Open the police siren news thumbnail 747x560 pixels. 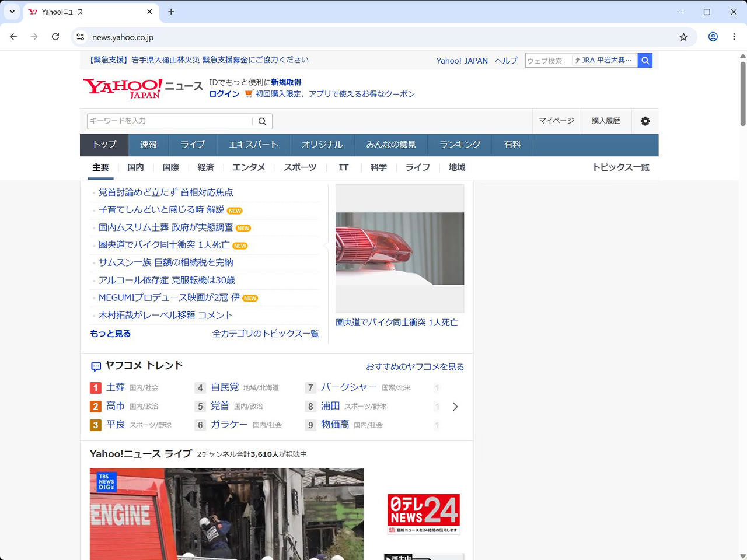[400, 249]
